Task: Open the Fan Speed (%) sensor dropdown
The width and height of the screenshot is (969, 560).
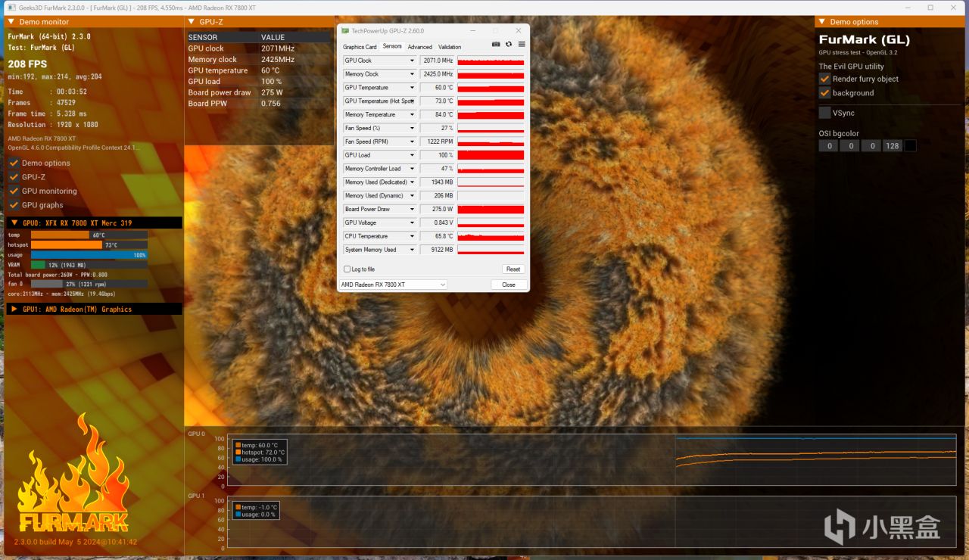Action: pyautogui.click(x=412, y=128)
